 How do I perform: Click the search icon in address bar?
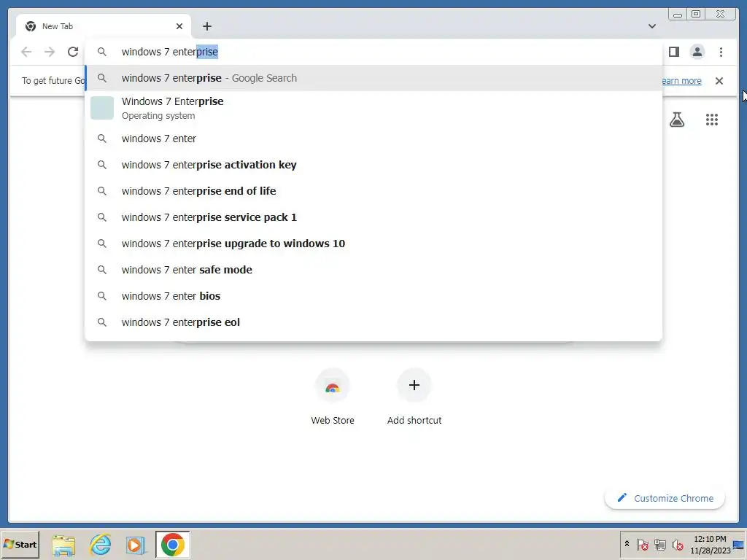(102, 52)
